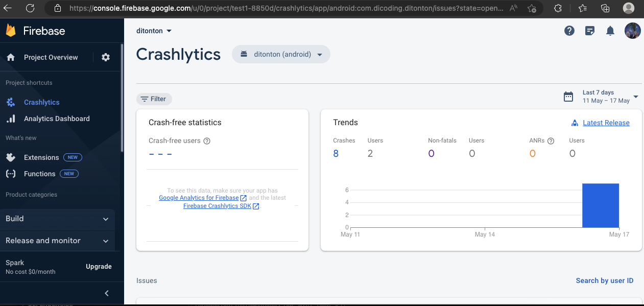Screen dimensions: 644x306
Task: Click the NEW badge next to Extensions
Action: pyautogui.click(x=73, y=157)
